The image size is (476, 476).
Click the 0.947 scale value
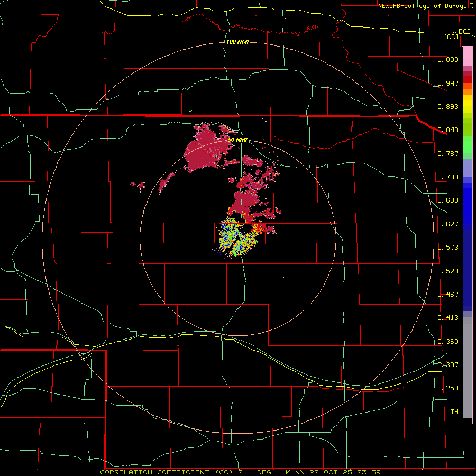click(448, 83)
